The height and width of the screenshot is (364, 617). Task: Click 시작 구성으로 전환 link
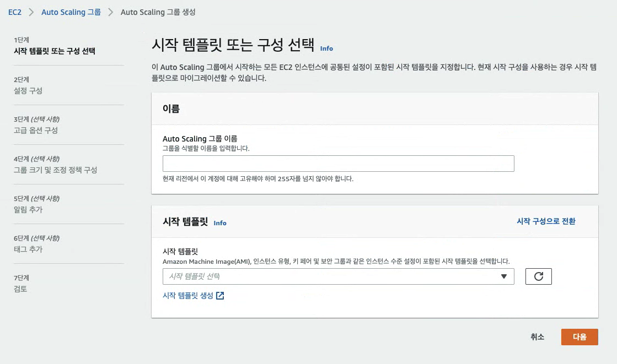[x=546, y=221]
